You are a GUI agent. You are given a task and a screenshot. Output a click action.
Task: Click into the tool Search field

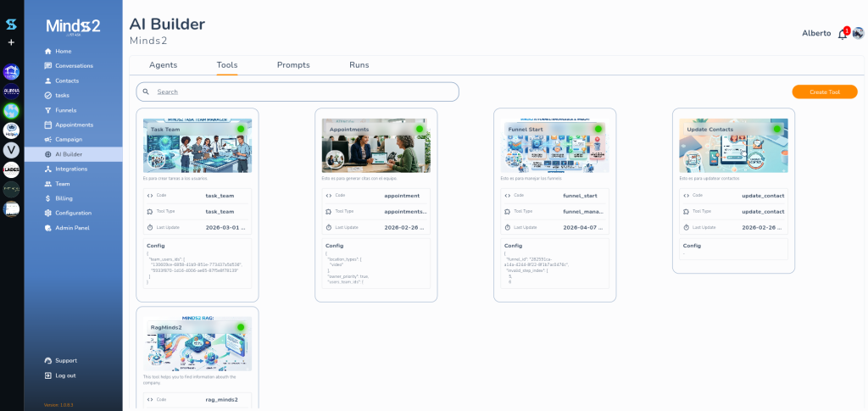[x=298, y=92]
